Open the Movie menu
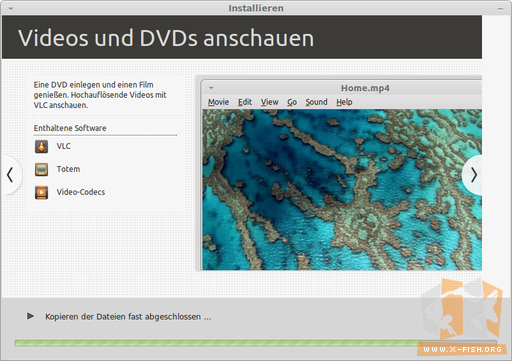The height and width of the screenshot is (361, 512). pos(218,102)
